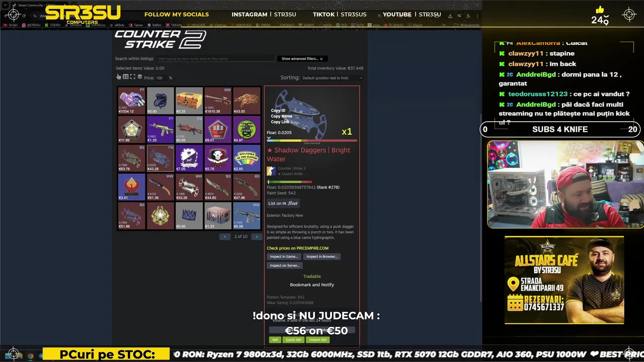Viewport: 644px width, 362px height.
Task: Click the Quick Sell button
Action: click(x=293, y=340)
